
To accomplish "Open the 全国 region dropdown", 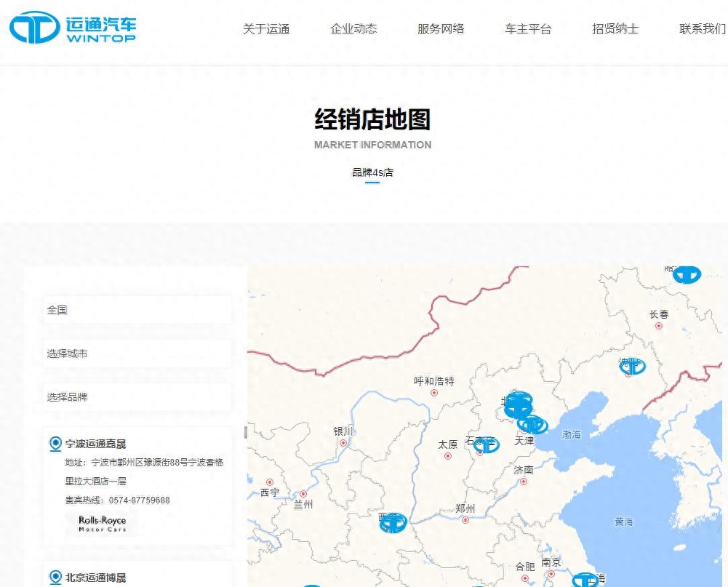I will coord(135,309).
